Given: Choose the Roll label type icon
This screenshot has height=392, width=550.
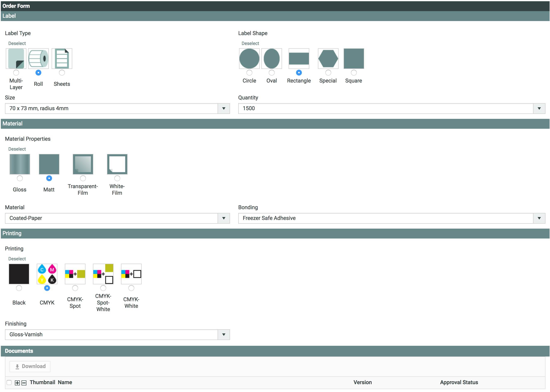Looking at the screenshot, I should tap(38, 59).
